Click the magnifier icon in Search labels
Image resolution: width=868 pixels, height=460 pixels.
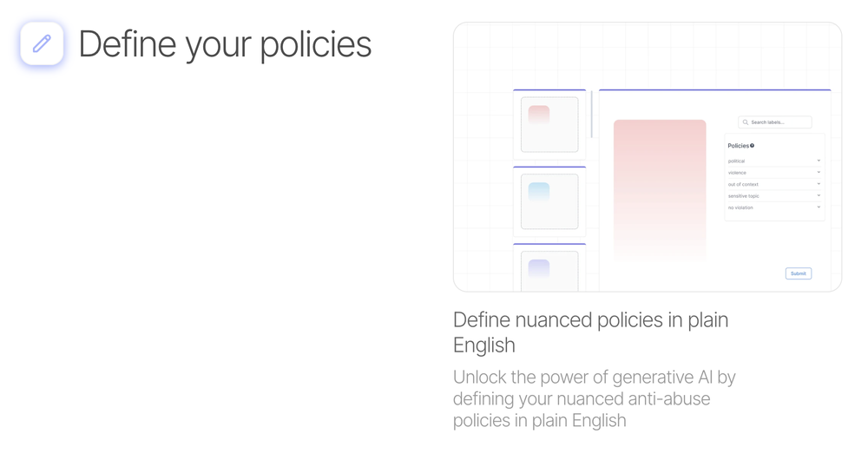[x=745, y=122]
